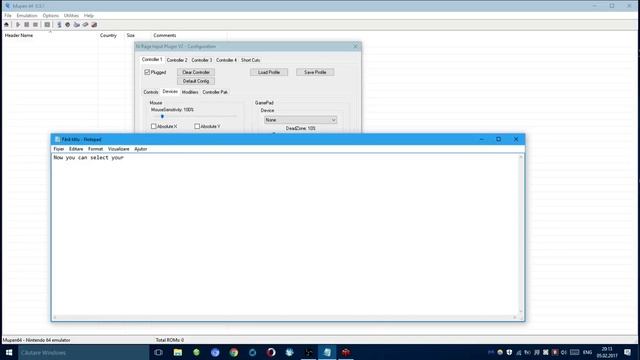
Task: Click the Default Config button
Action: (x=196, y=81)
